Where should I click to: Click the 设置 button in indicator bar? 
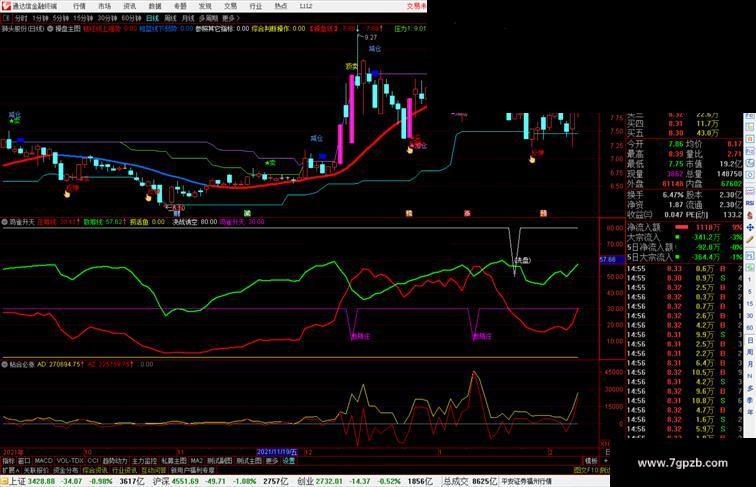(288, 461)
